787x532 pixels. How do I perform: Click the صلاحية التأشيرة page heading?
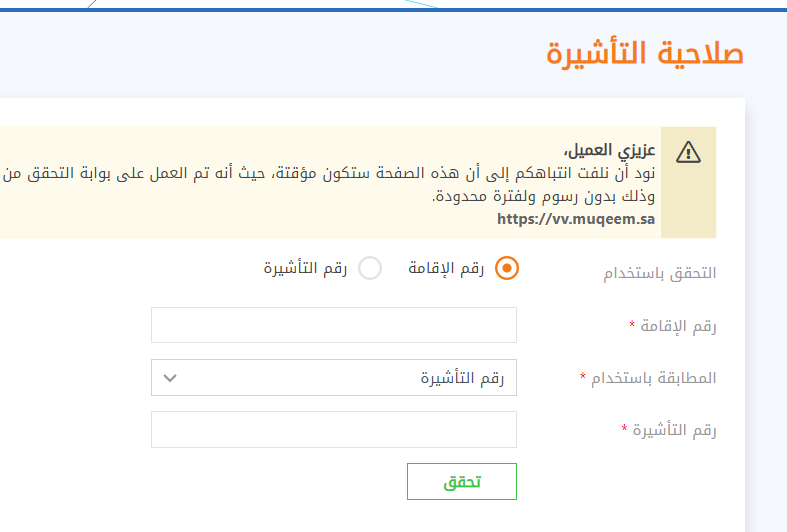(x=644, y=53)
